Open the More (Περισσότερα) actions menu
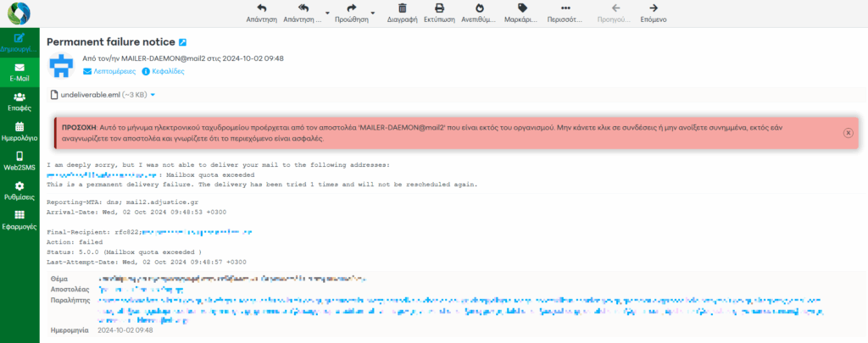 (x=563, y=12)
